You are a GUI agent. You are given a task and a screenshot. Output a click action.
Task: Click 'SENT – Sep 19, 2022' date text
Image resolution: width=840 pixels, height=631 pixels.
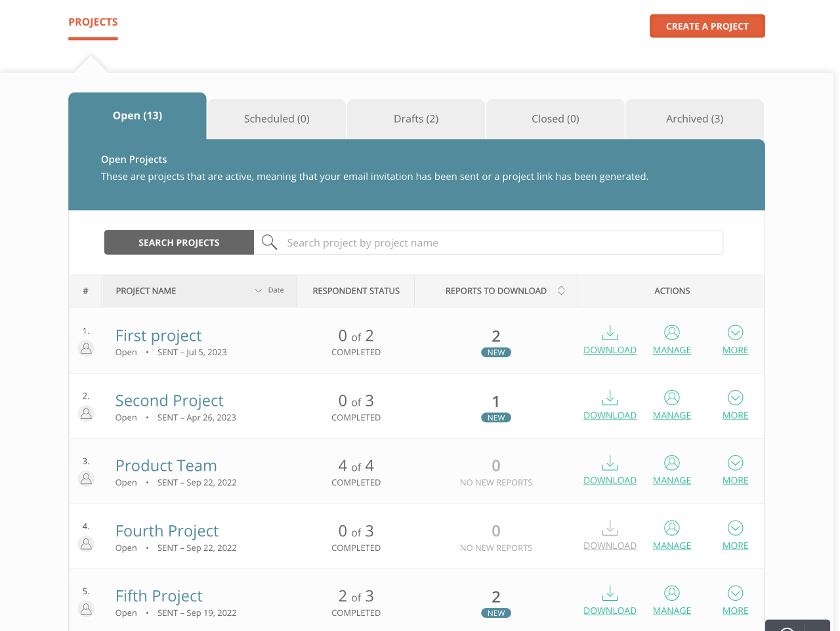(x=197, y=613)
